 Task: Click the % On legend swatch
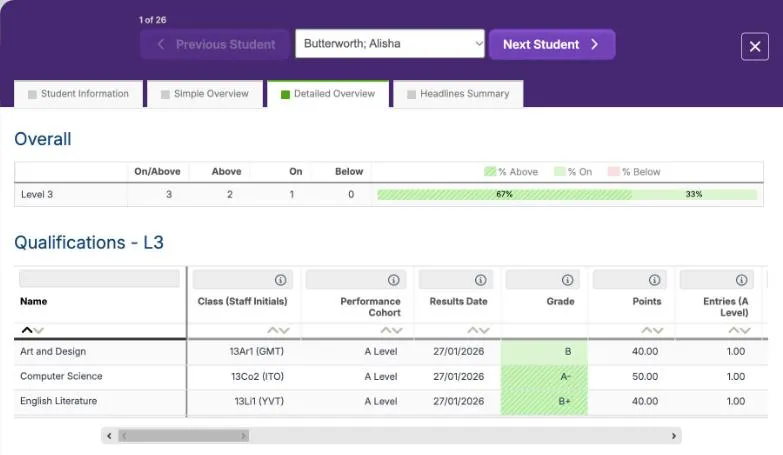[559, 172]
